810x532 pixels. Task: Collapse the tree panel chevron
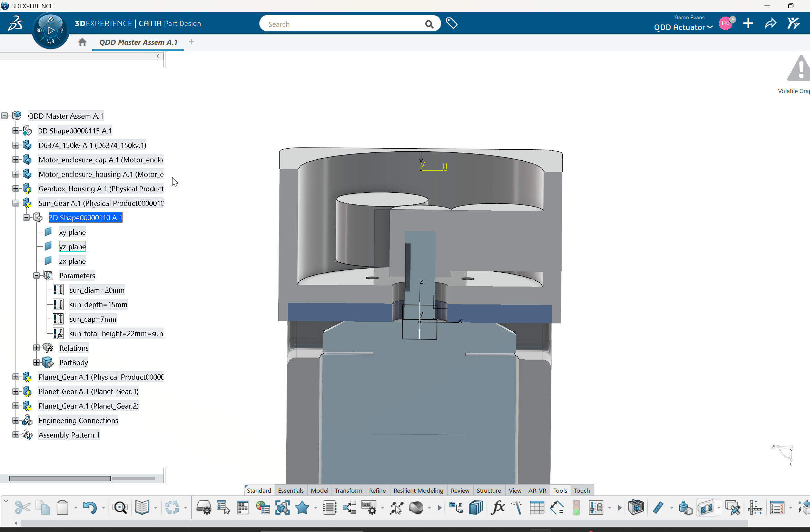(x=158, y=56)
